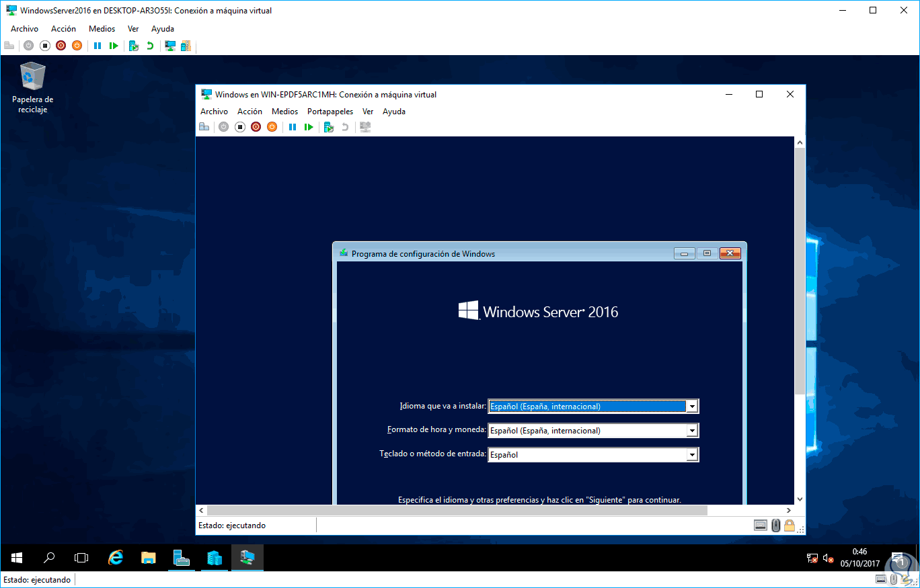Click Ctrl+Alt+Del icon in inner Windows VM toolbar
Image resolution: width=920 pixels, height=588 pixels.
pyautogui.click(x=204, y=127)
